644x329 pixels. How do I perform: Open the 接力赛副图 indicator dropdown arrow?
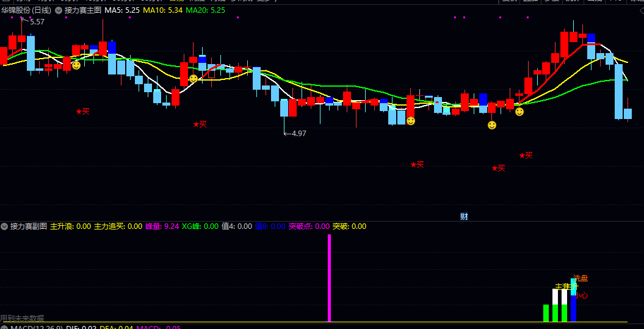coord(4,226)
